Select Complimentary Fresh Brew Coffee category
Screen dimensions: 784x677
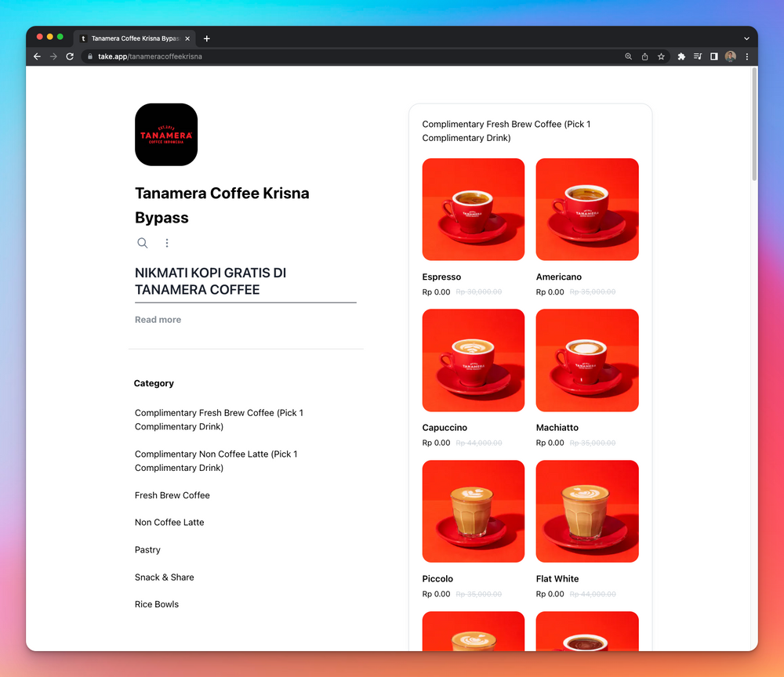[219, 420]
